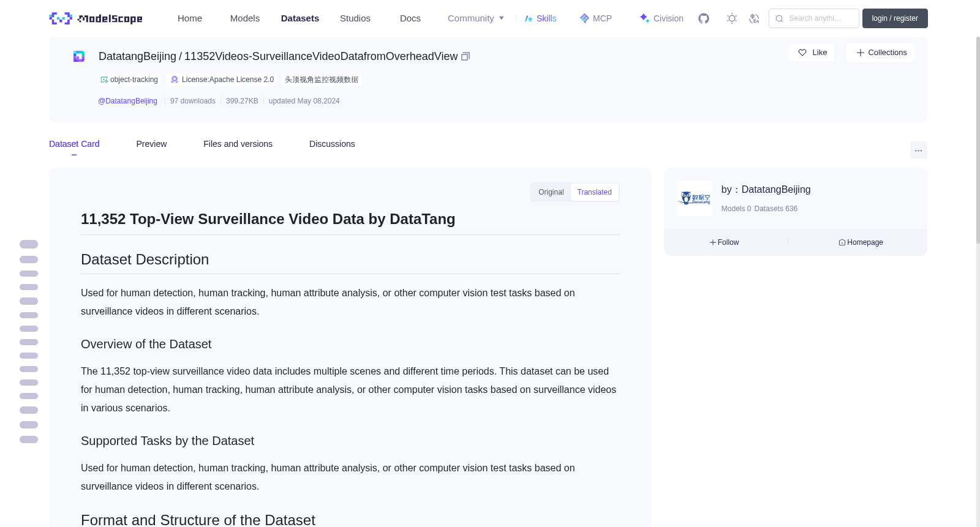Click the ModelScope logo
This screenshot has height=527, width=980.
coord(96,18)
